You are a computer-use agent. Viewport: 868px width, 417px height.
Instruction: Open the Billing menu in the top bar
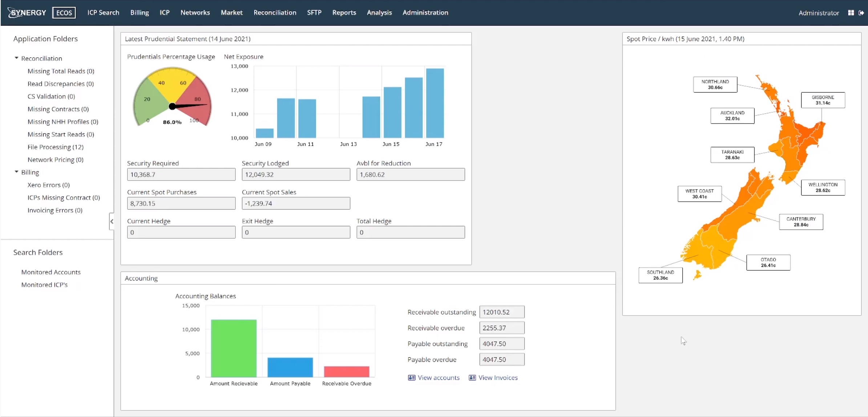point(140,13)
